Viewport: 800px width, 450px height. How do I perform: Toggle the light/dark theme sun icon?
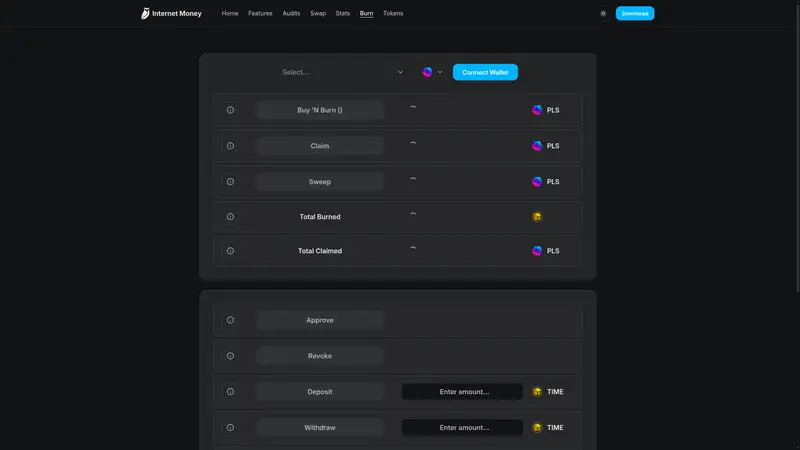pyautogui.click(x=603, y=13)
